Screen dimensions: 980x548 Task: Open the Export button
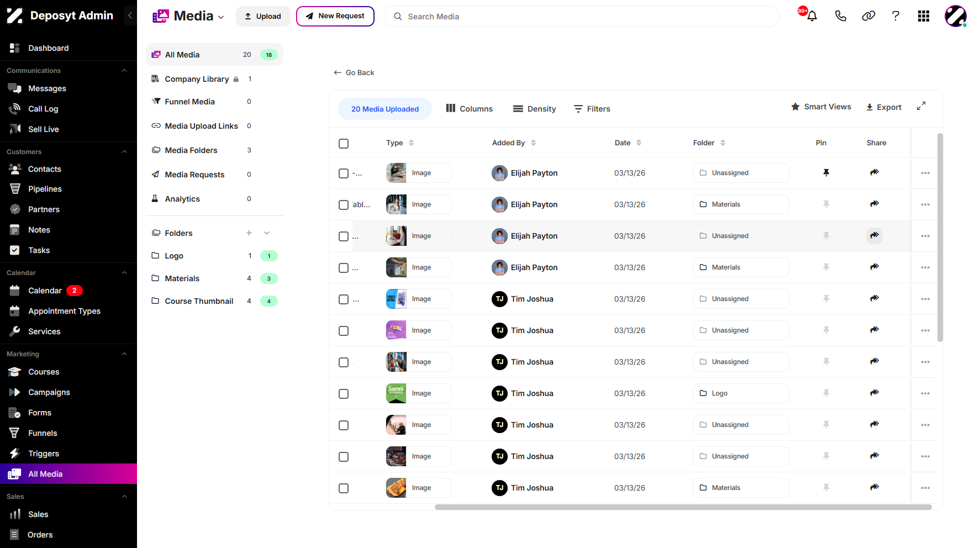click(x=883, y=107)
